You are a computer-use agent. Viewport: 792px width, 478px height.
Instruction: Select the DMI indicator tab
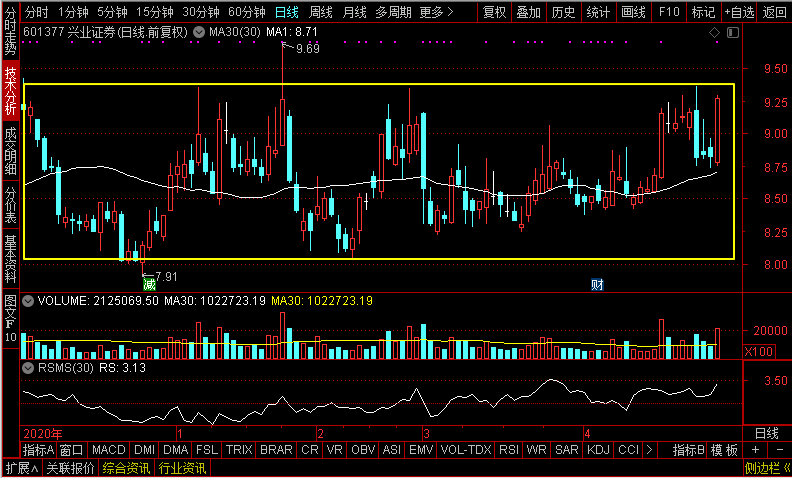coord(144,449)
